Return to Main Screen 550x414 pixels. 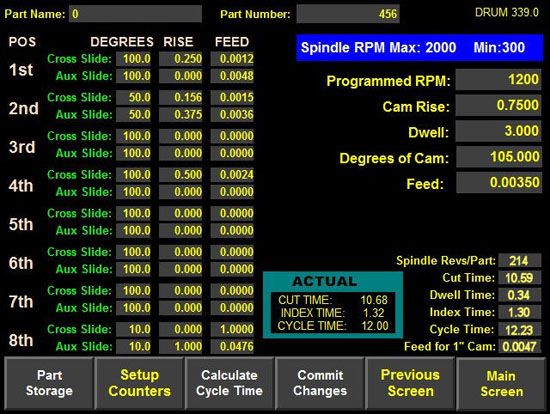click(501, 383)
